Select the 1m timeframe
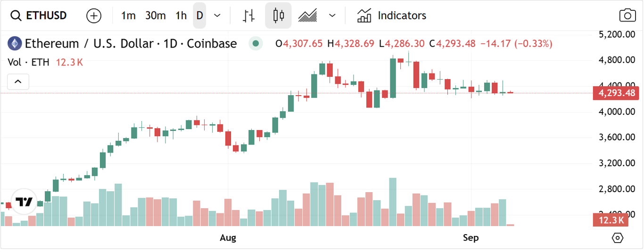Image resolution: width=644 pixels, height=252 pixels. pos(128,16)
